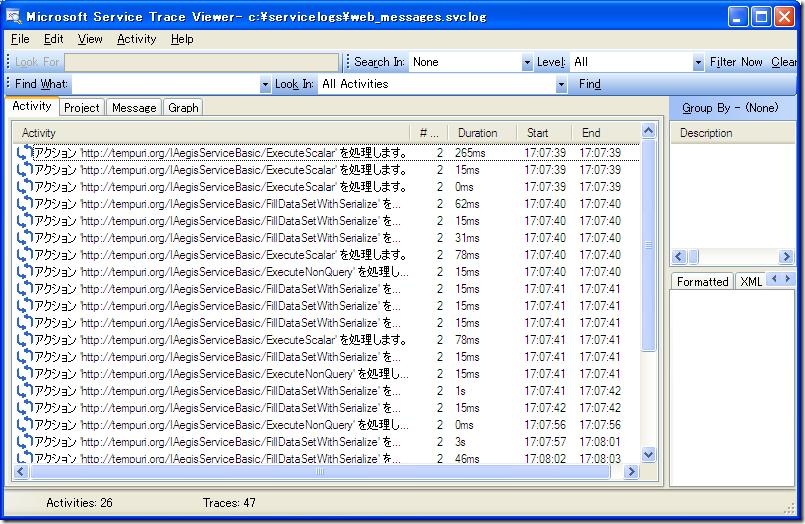805x524 pixels.
Task: Open the View menu
Action: click(90, 39)
